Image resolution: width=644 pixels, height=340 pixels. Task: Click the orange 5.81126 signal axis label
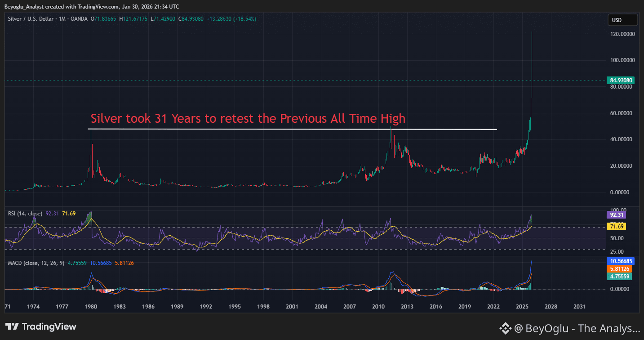point(619,268)
